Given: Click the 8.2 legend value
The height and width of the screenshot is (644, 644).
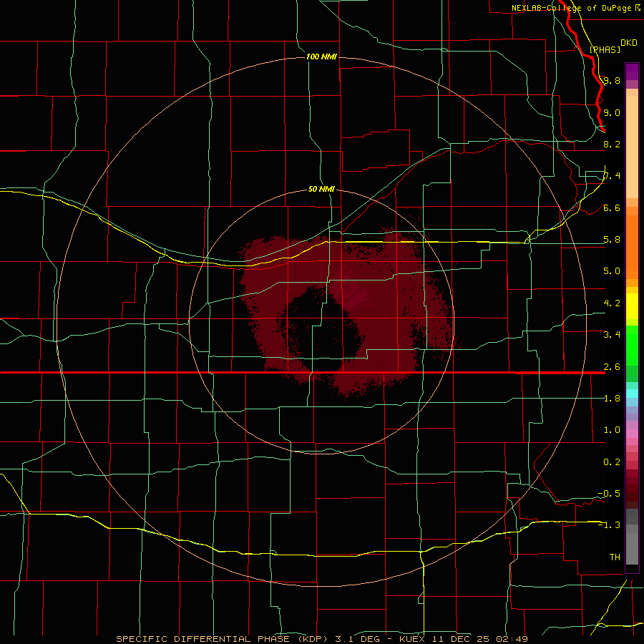Looking at the screenshot, I should 612,144.
